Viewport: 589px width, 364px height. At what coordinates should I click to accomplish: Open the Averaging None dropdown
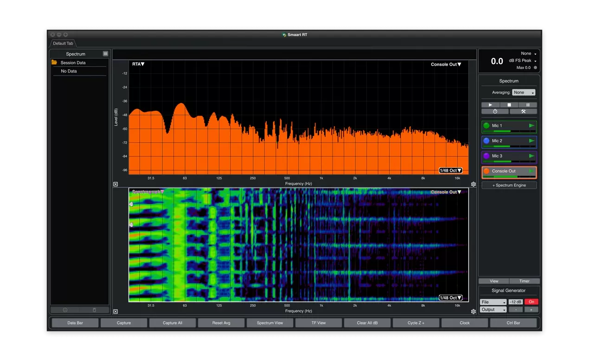(524, 93)
